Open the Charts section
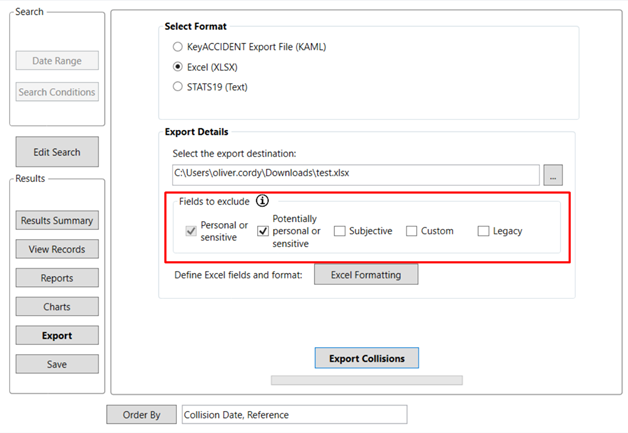 [x=57, y=306]
